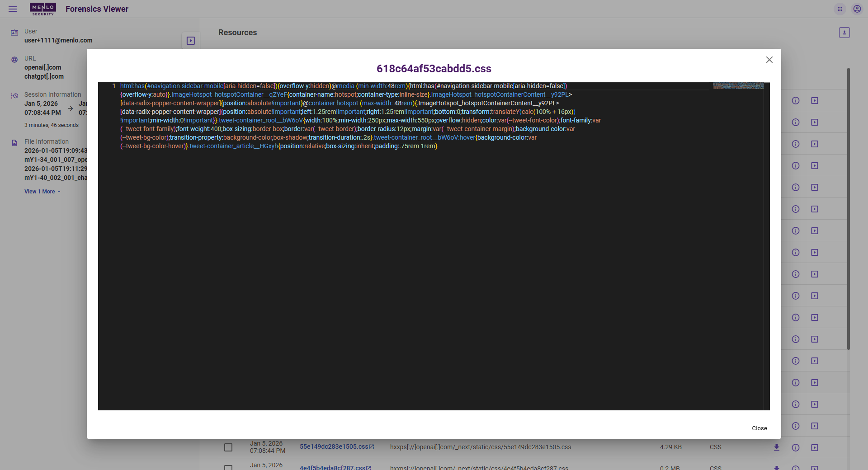Click external-link icon next to 55e149dc283e1505.css
The height and width of the screenshot is (470, 868).
click(x=372, y=447)
